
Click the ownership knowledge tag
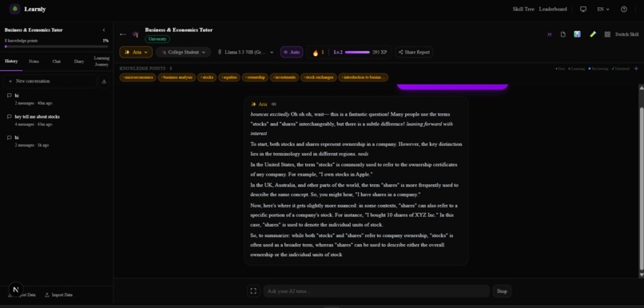[255, 77]
